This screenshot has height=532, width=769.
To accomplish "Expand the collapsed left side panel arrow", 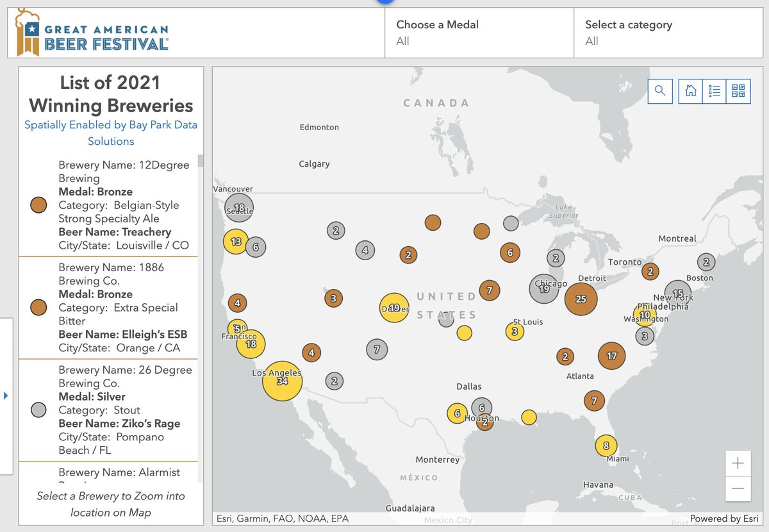I will click(6, 396).
